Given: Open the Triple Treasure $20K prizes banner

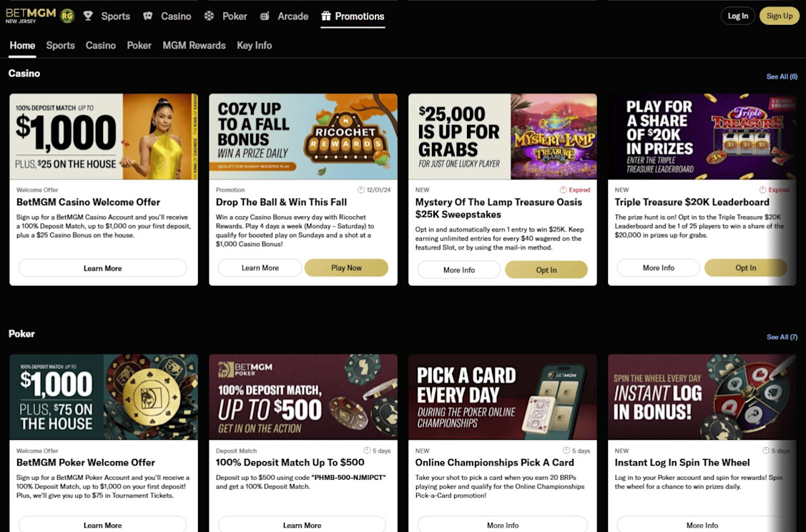Looking at the screenshot, I should (702, 136).
